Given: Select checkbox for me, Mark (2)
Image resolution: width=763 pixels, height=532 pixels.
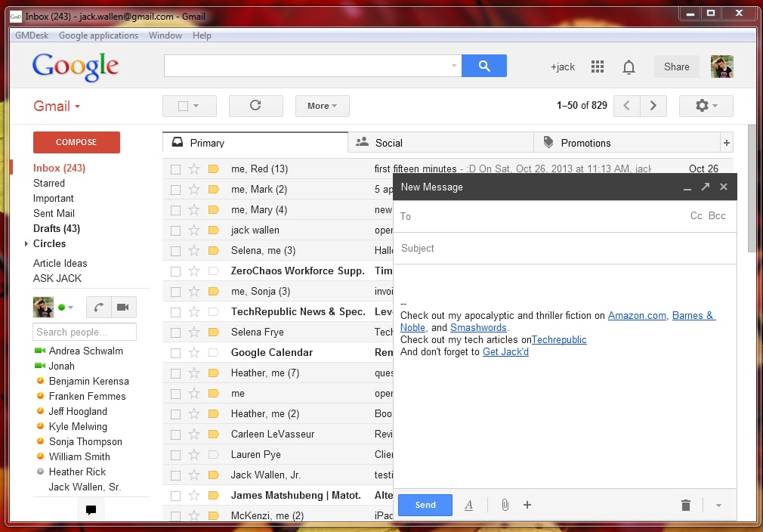Looking at the screenshot, I should (x=176, y=190).
